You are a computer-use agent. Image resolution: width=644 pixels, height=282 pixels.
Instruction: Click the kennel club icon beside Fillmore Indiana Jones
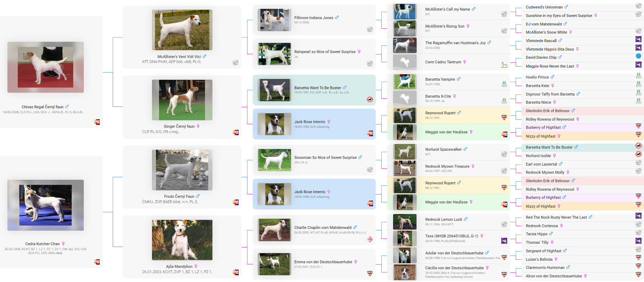[370, 30]
